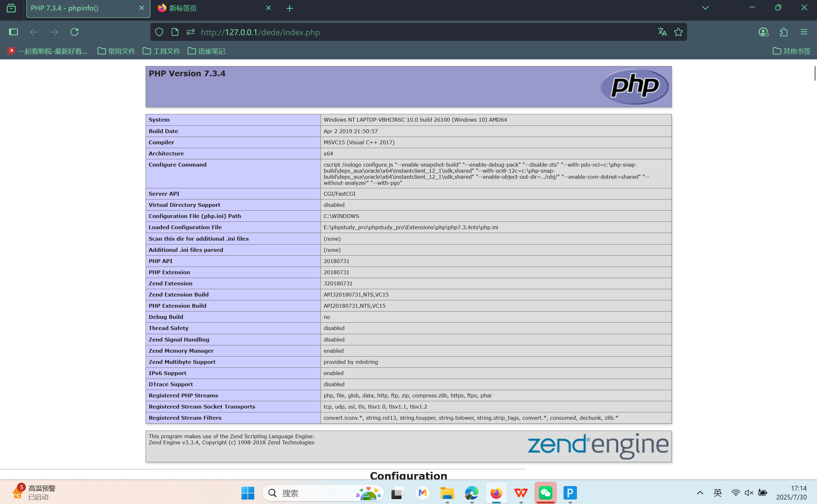The width and height of the screenshot is (817, 504).
Task: Open Firefox icon in taskbar
Action: tap(496, 493)
